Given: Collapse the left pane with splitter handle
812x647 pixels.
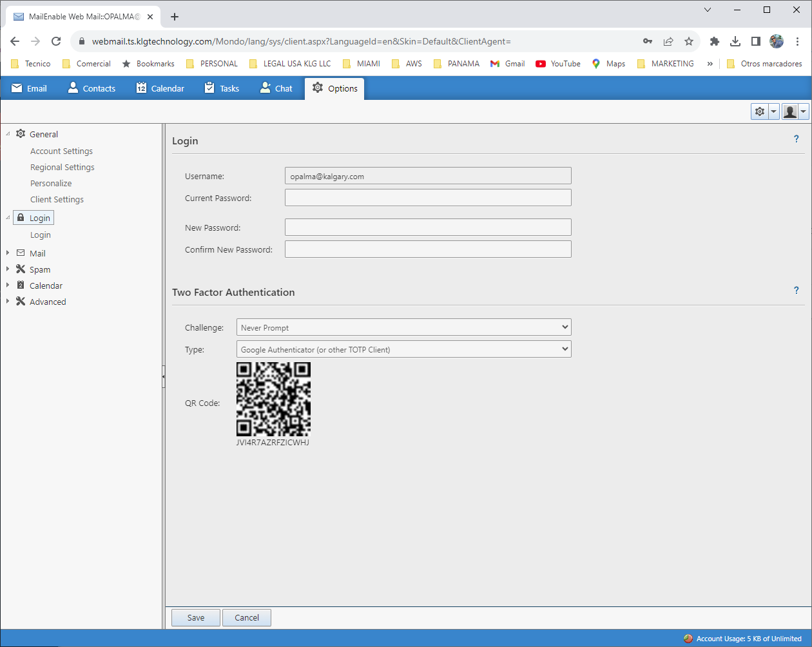Looking at the screenshot, I should 164,376.
